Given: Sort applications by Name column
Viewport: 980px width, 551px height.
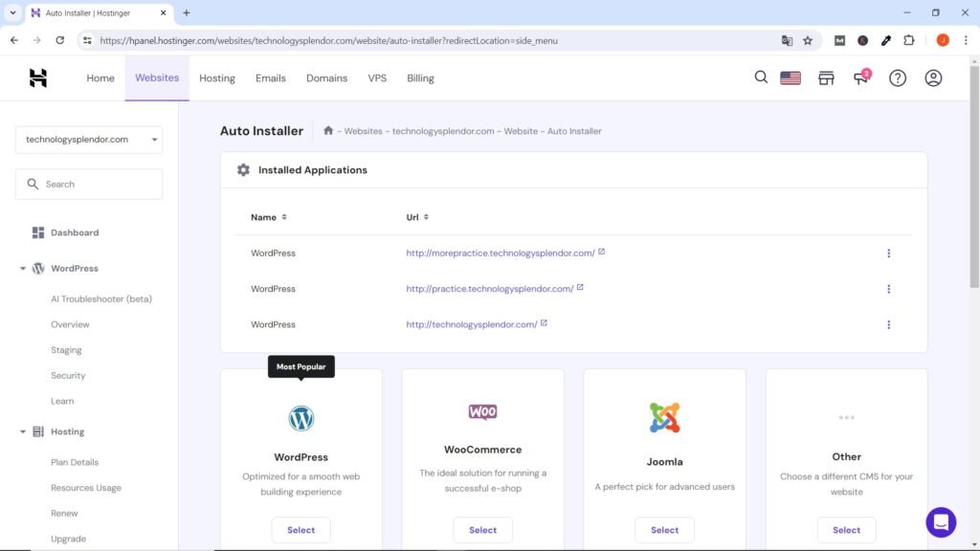Looking at the screenshot, I should [269, 217].
